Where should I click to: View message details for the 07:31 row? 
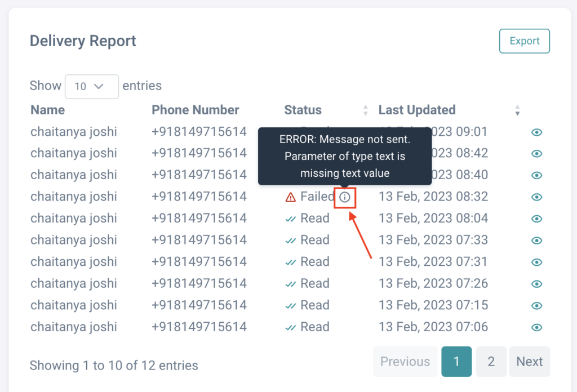pos(536,262)
